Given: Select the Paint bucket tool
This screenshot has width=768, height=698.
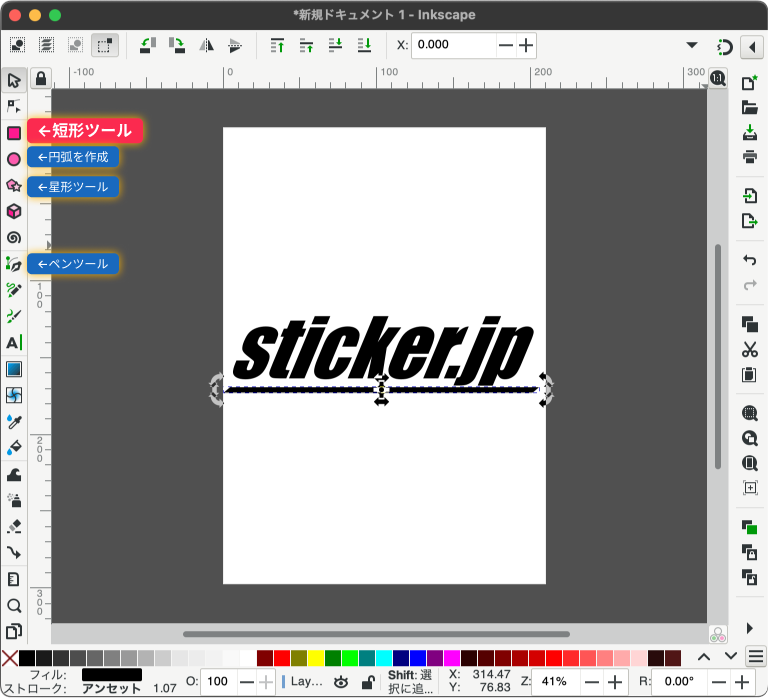Looking at the screenshot, I should tap(14, 448).
